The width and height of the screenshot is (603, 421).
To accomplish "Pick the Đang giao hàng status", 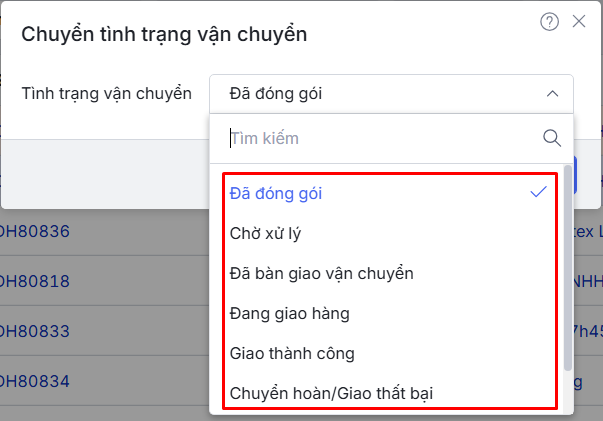I will [289, 313].
